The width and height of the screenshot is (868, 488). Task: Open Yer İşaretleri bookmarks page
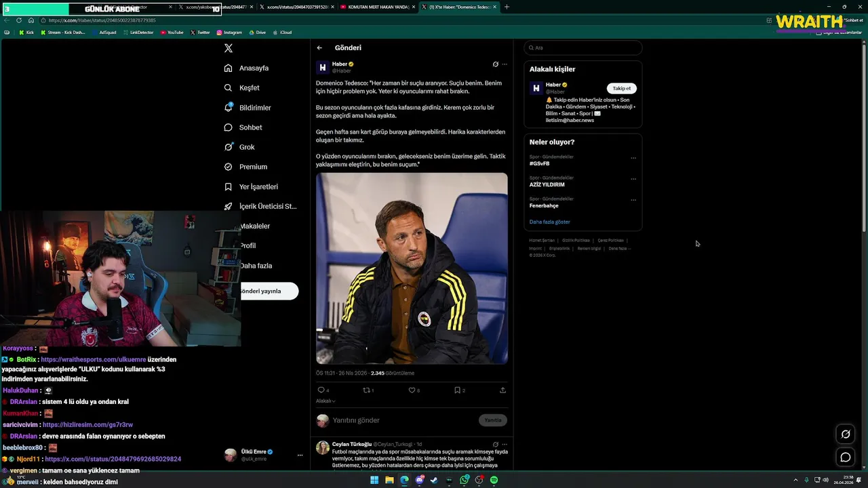pyautogui.click(x=251, y=186)
